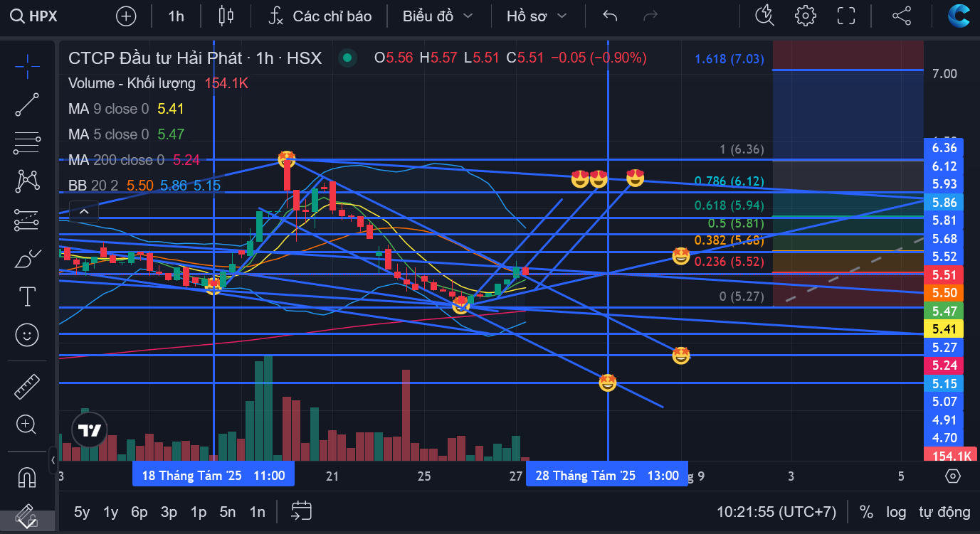Set chart range to 1y
This screenshot has height=534, width=980.
110,512
